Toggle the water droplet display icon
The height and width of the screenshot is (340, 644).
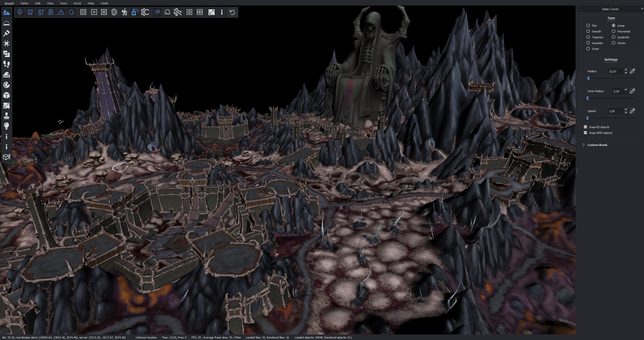[71, 12]
